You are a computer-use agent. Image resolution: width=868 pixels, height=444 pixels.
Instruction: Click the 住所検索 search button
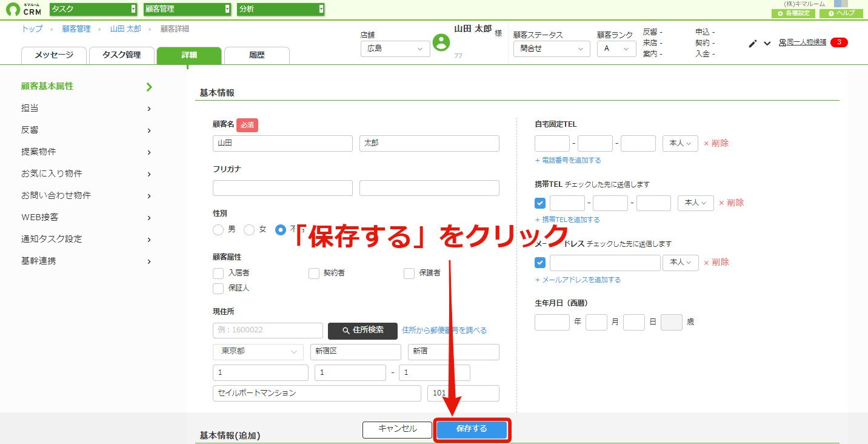click(362, 331)
